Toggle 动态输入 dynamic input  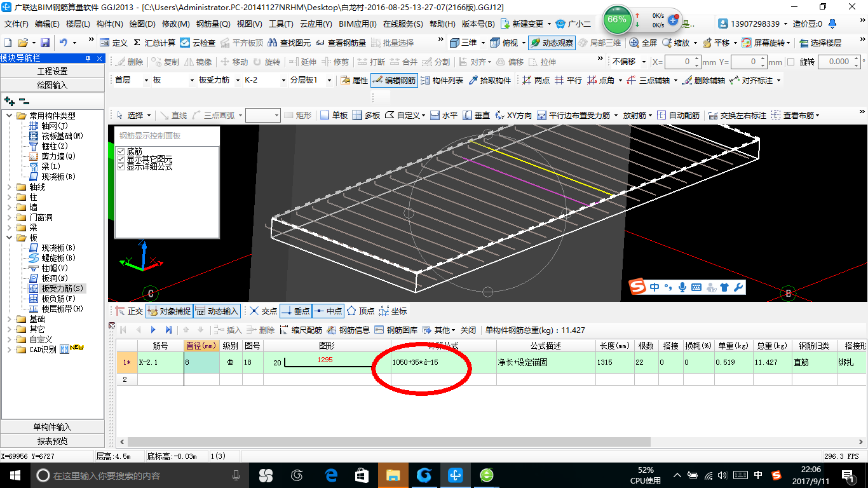(x=216, y=311)
